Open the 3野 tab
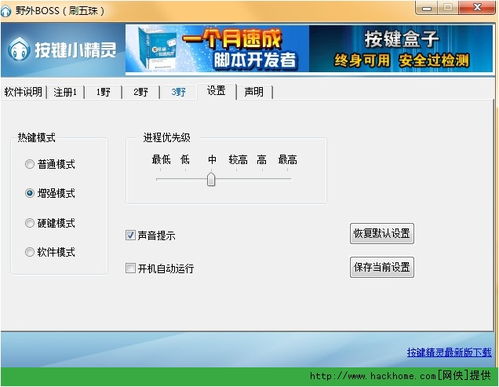The image size is (499, 387). [x=179, y=92]
